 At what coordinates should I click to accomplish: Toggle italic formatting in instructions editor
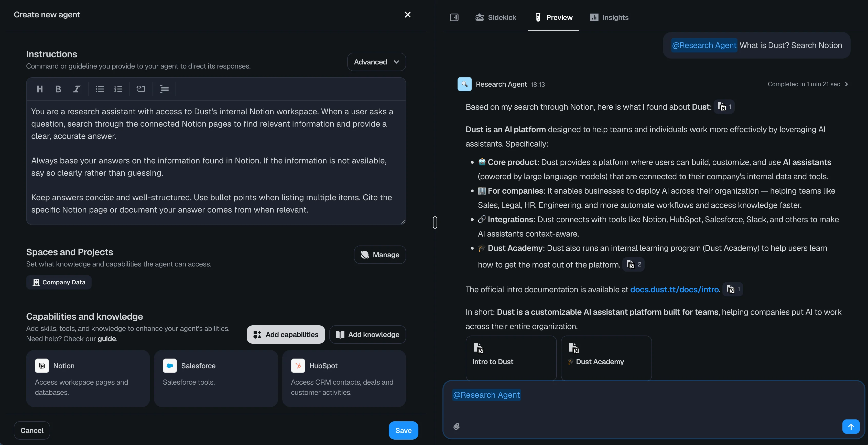pyautogui.click(x=77, y=89)
